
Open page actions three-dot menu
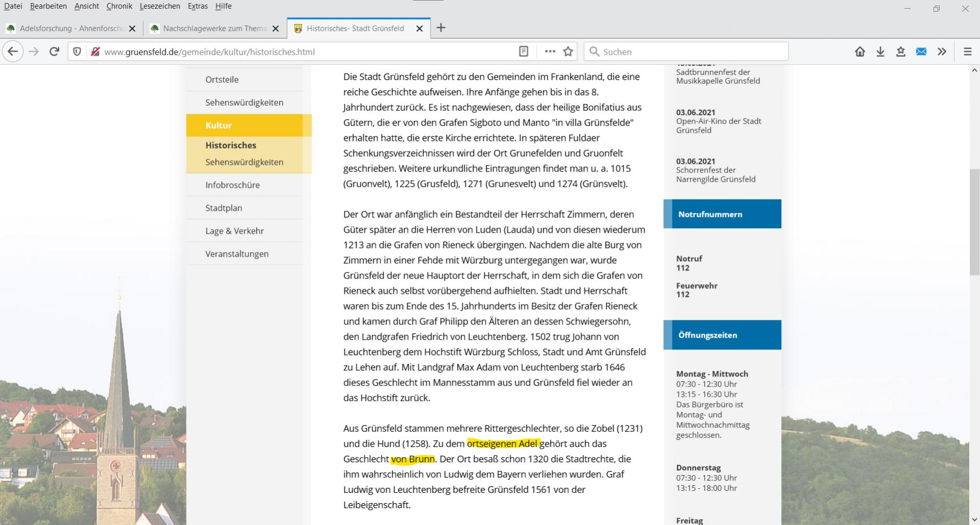click(x=549, y=52)
